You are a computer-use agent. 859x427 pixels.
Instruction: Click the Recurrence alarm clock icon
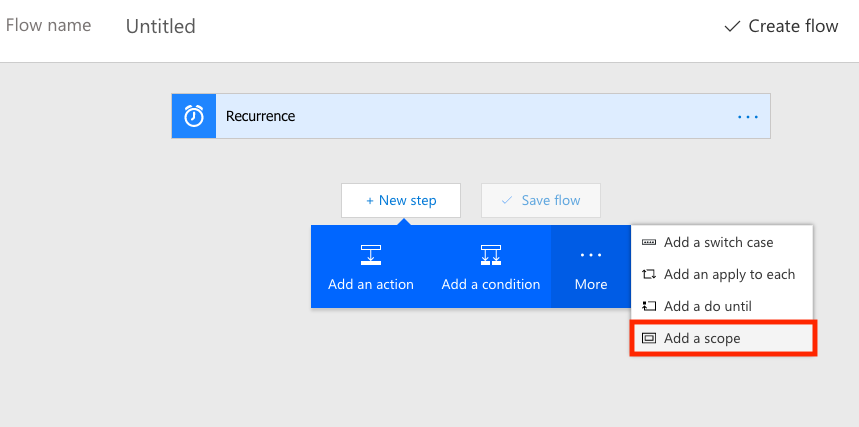[194, 116]
